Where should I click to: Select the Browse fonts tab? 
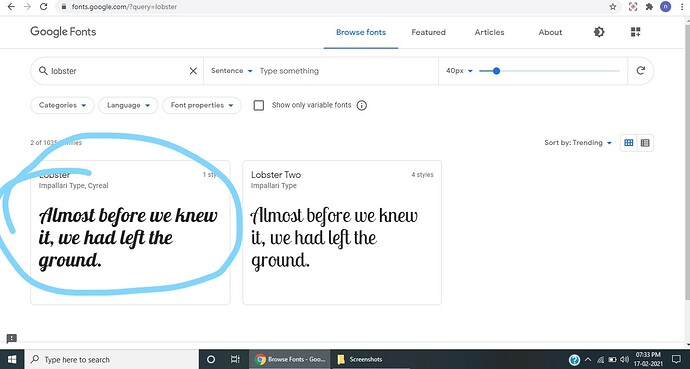pyautogui.click(x=361, y=32)
